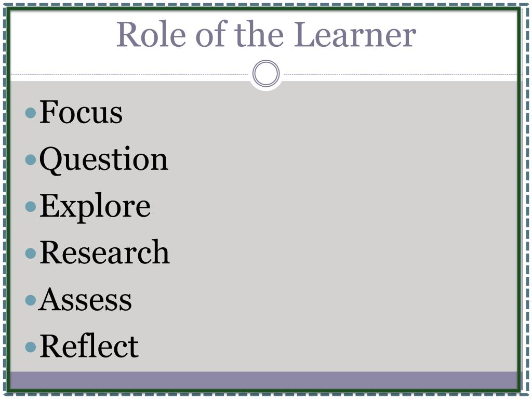Click the purple footer bar

coord(264,380)
